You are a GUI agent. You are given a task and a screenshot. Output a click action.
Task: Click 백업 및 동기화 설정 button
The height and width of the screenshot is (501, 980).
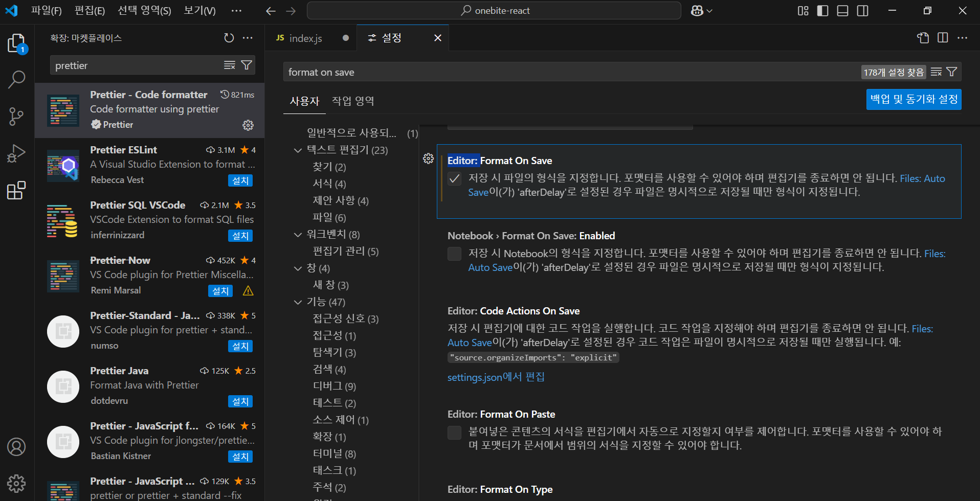click(914, 99)
